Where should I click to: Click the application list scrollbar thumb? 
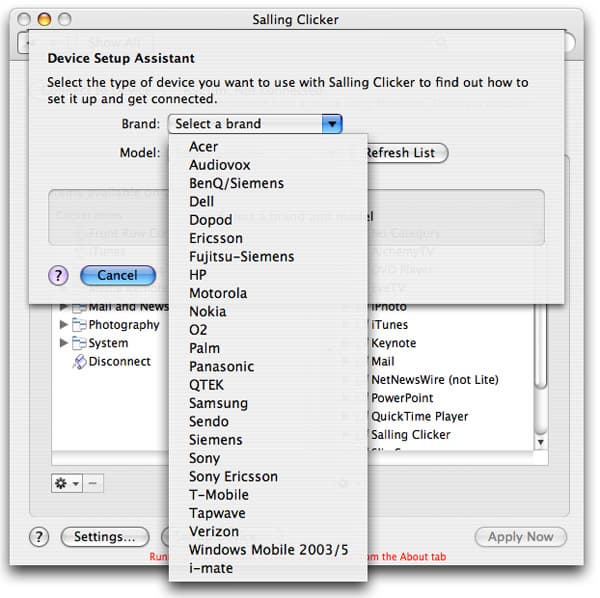tap(540, 346)
